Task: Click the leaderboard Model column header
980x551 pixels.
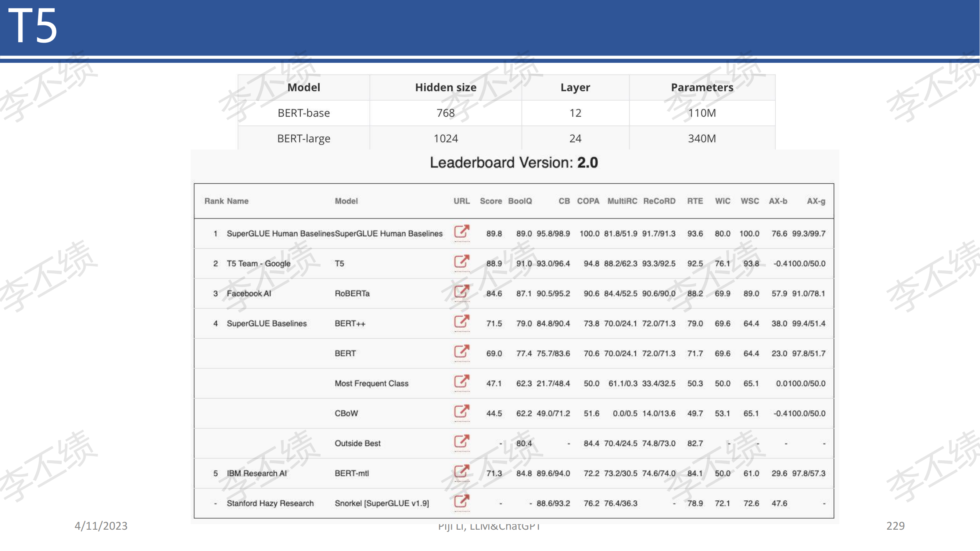Action: pos(346,201)
